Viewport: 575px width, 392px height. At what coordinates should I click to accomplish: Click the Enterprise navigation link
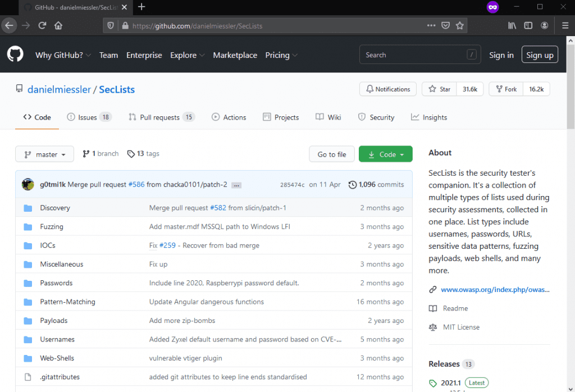[x=144, y=55]
